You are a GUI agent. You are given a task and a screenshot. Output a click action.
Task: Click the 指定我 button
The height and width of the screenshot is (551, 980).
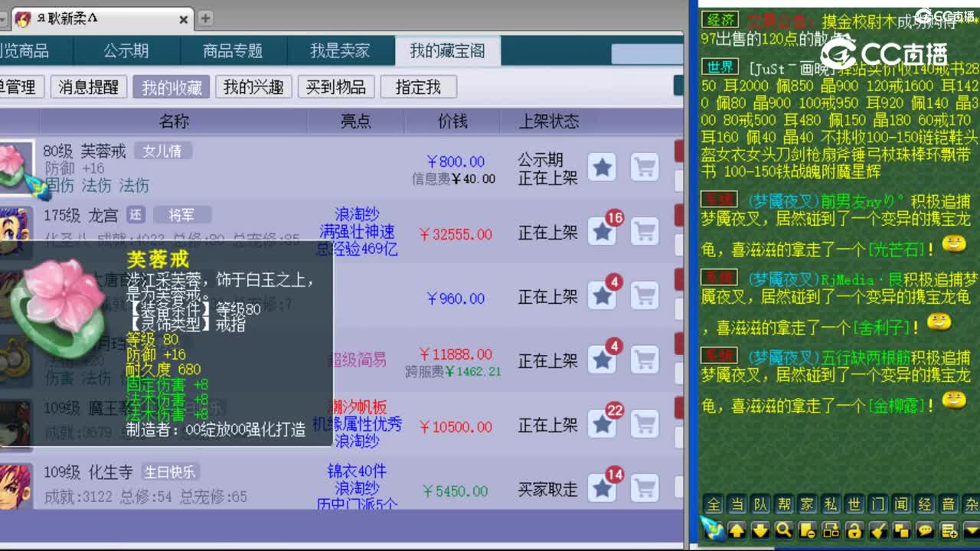coord(419,86)
